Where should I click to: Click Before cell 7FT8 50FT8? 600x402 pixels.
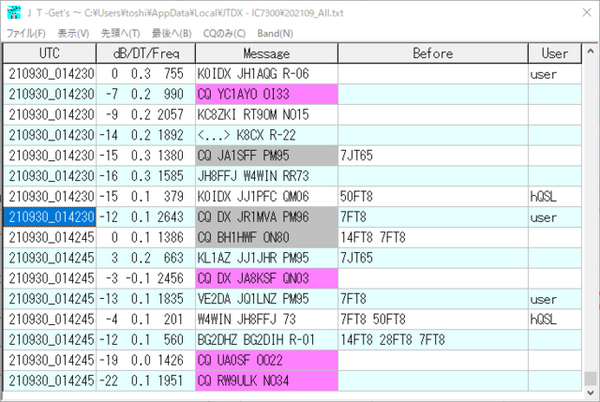pyautogui.click(x=433, y=319)
